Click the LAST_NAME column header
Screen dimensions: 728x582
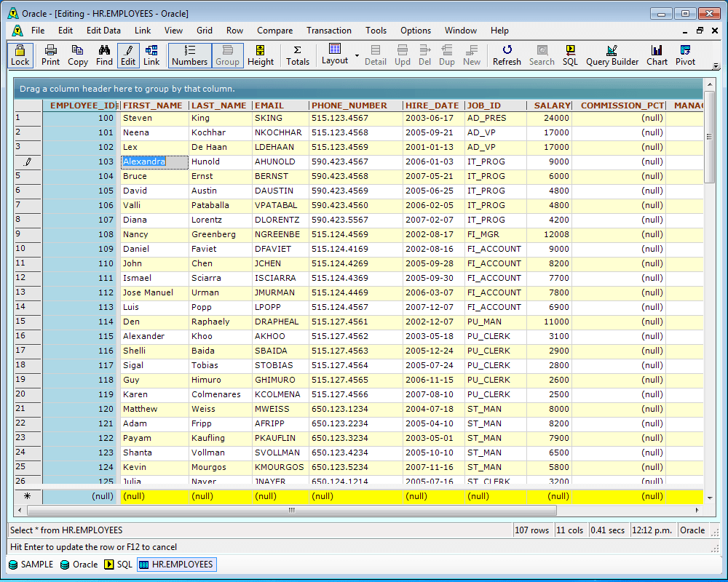(221, 105)
